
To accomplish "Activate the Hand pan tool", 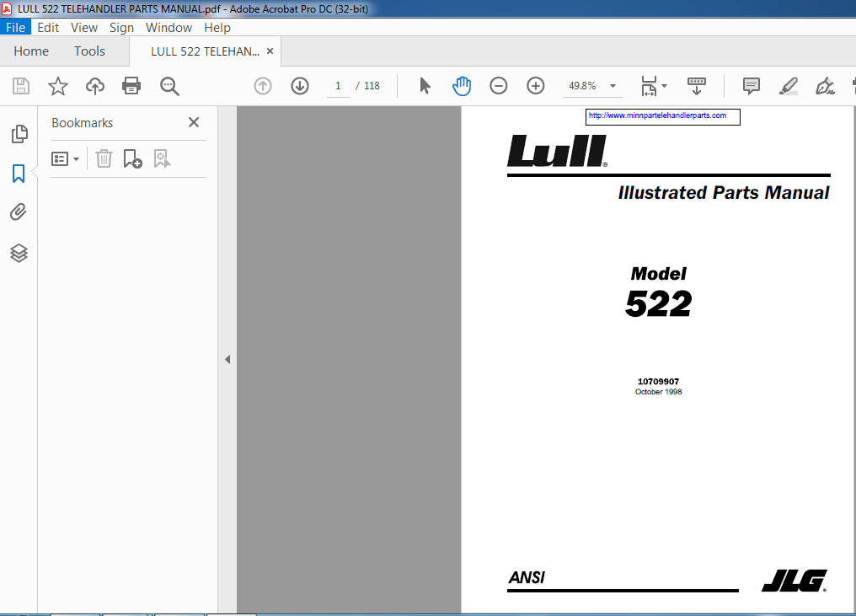I will click(x=462, y=86).
